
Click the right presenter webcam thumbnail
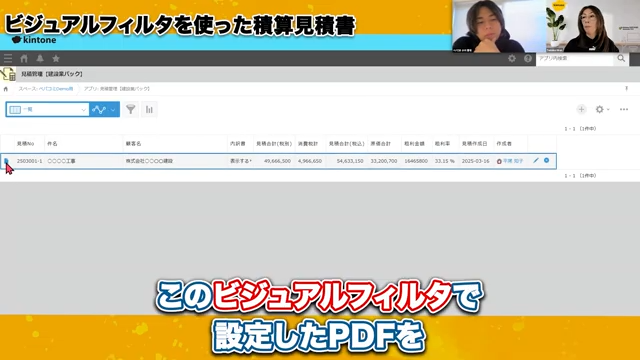(x=593, y=26)
